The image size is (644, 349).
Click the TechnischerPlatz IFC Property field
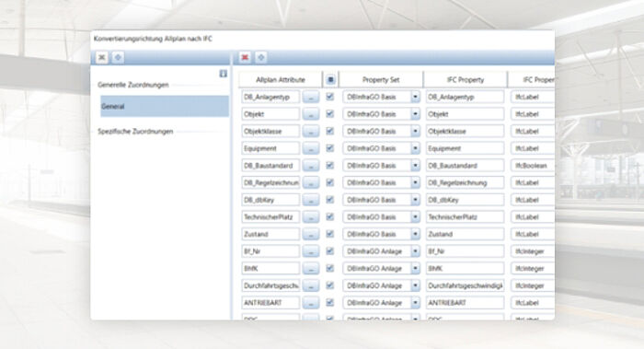tap(465, 217)
